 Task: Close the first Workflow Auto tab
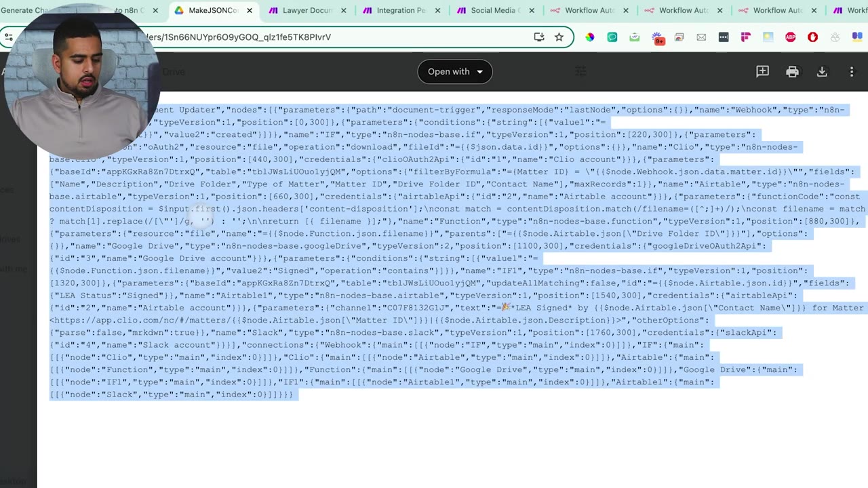pyautogui.click(x=625, y=11)
